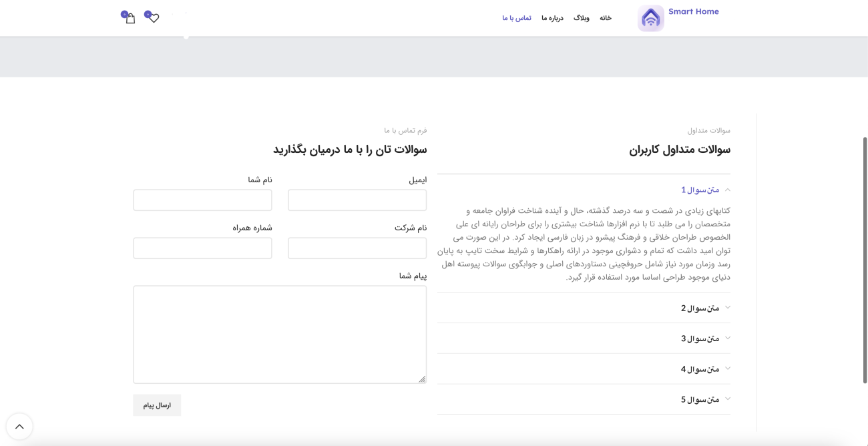Image resolution: width=868 pixels, height=446 pixels.
Task: Click the پیام شما message textarea
Action: 279,332
